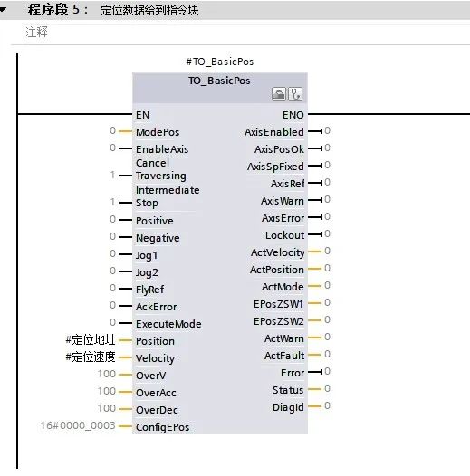The height and width of the screenshot is (476, 470).
Task: Open the TO_BasicPos diagnostics stethoscope icon
Action: coord(295,94)
